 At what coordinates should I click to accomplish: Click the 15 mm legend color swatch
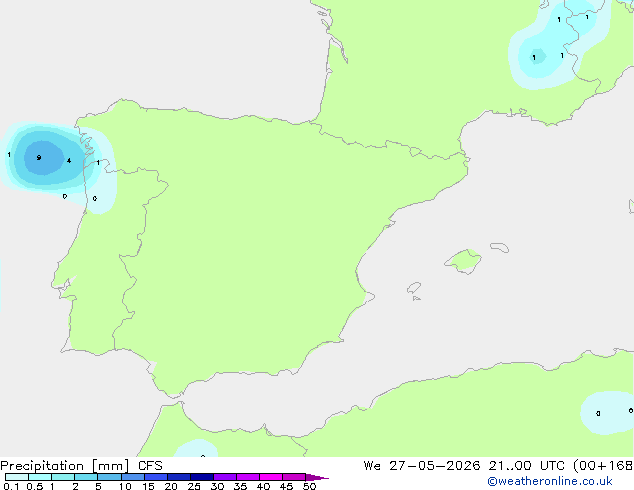[x=156, y=477]
